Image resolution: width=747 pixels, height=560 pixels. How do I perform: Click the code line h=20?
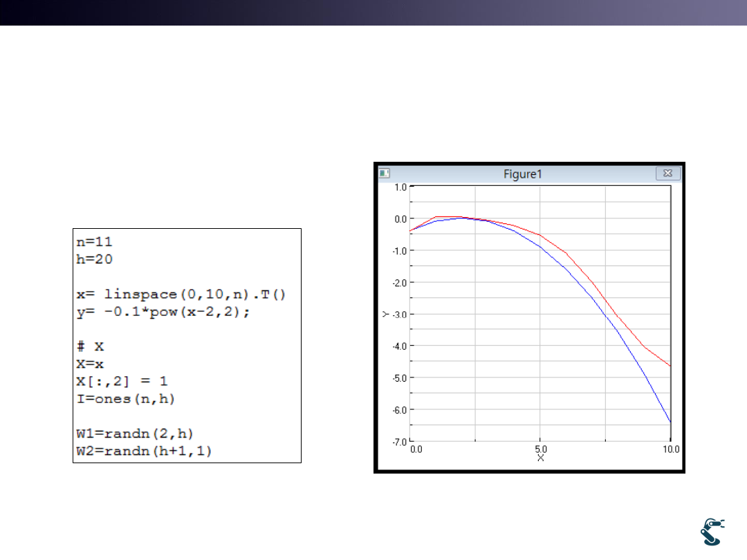coord(94,259)
